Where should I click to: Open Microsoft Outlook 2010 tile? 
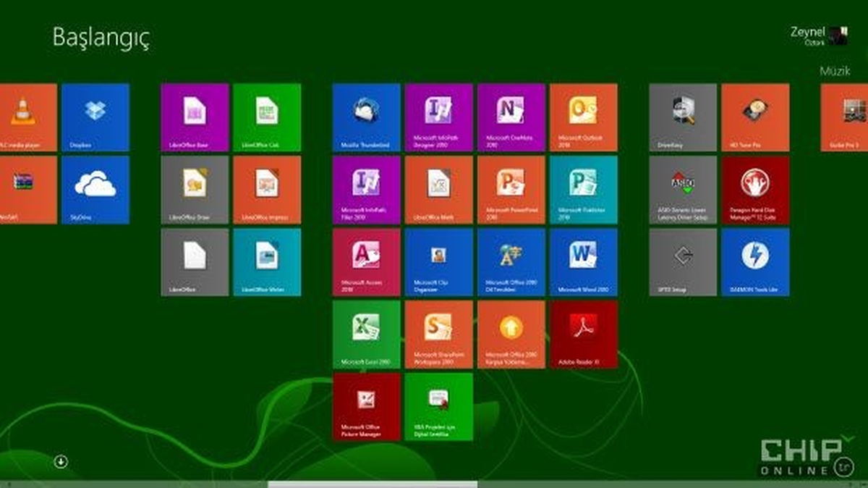pos(584,117)
